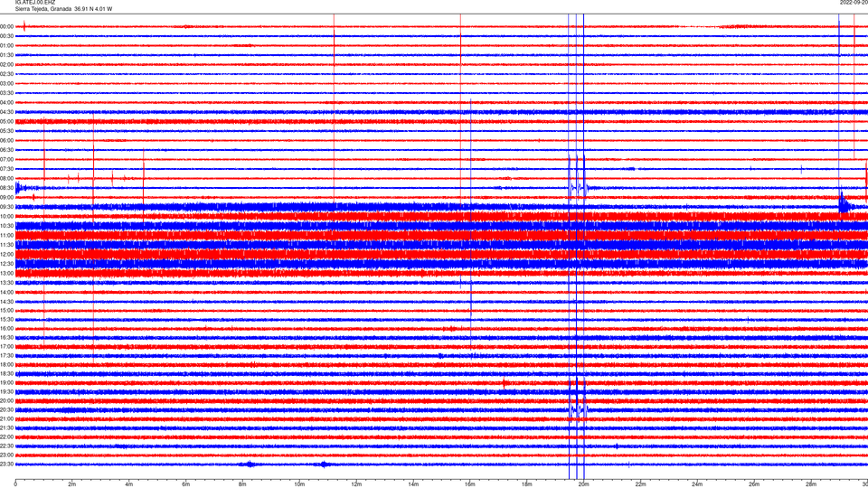Viewport: 868px width, 488px height.
Task: Select the 00:30 time label
Action: pos(6,36)
